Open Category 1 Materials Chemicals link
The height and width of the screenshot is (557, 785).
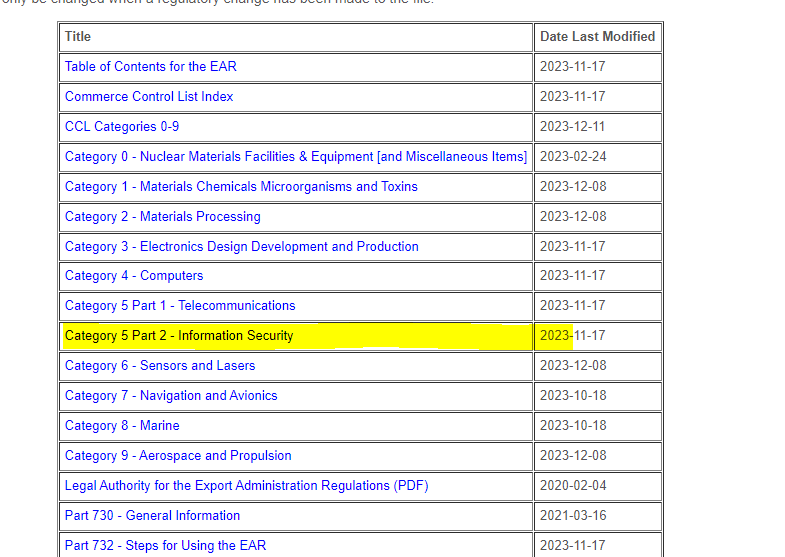coord(241,187)
